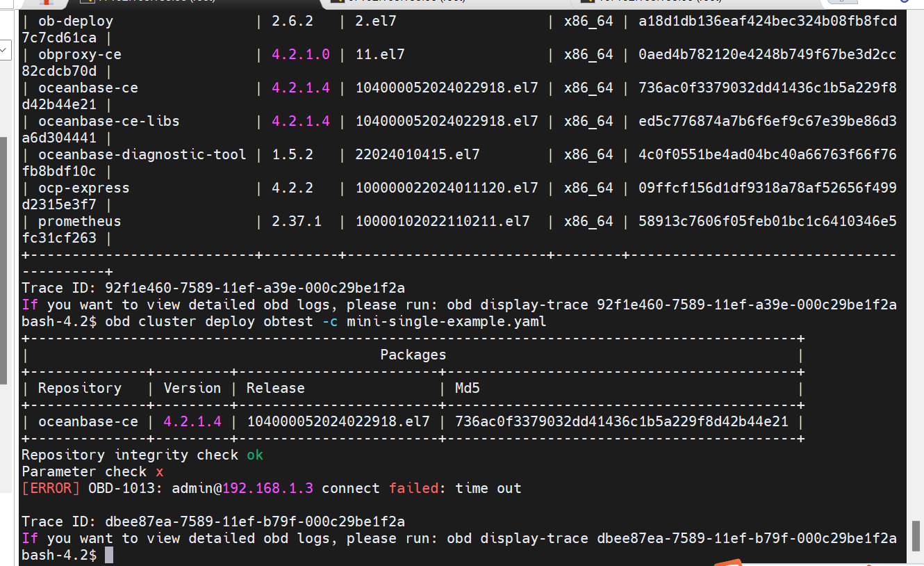924x566 pixels.
Task: Click version 2.37.1 of prometheus
Action: point(296,221)
